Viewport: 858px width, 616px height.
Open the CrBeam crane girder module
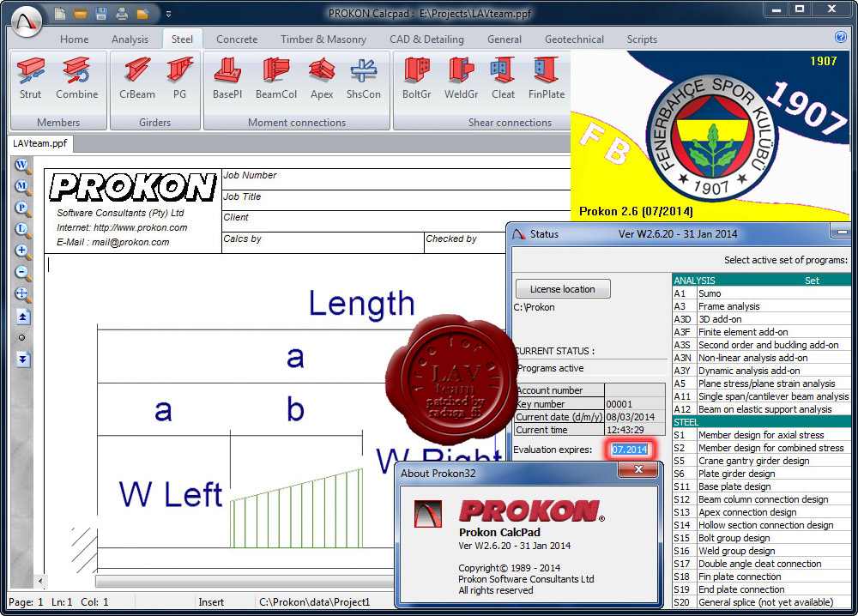[136, 79]
